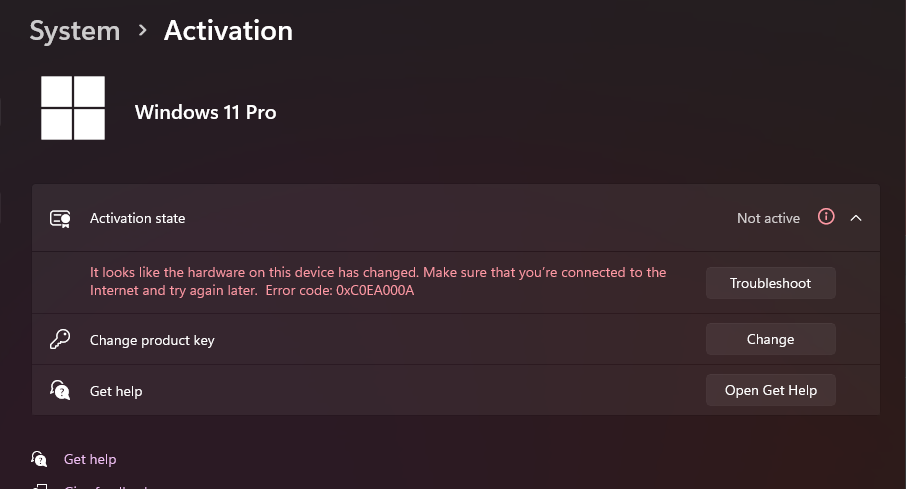Click the Activation state certificate icon
Viewport: 906px width, 489px height.
(60, 218)
